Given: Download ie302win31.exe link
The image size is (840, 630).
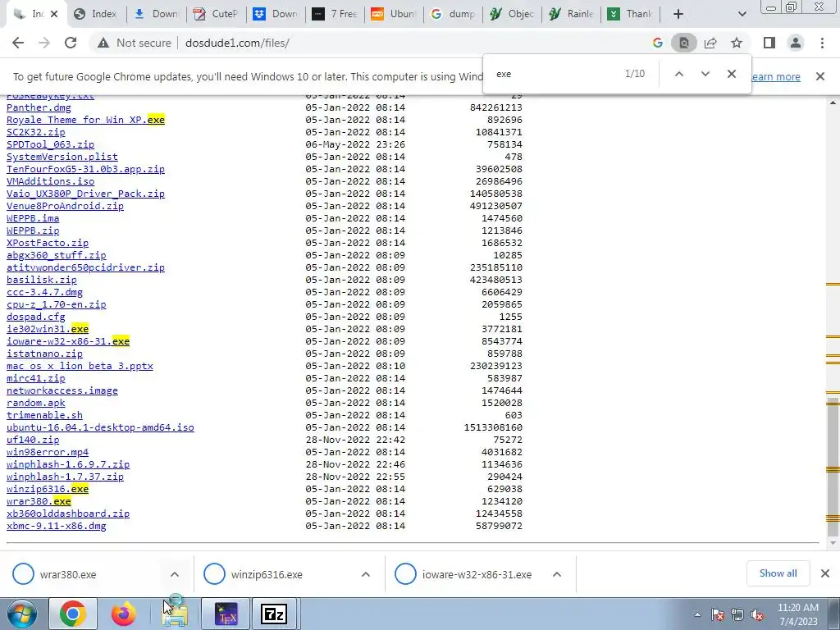Looking at the screenshot, I should (x=48, y=329).
